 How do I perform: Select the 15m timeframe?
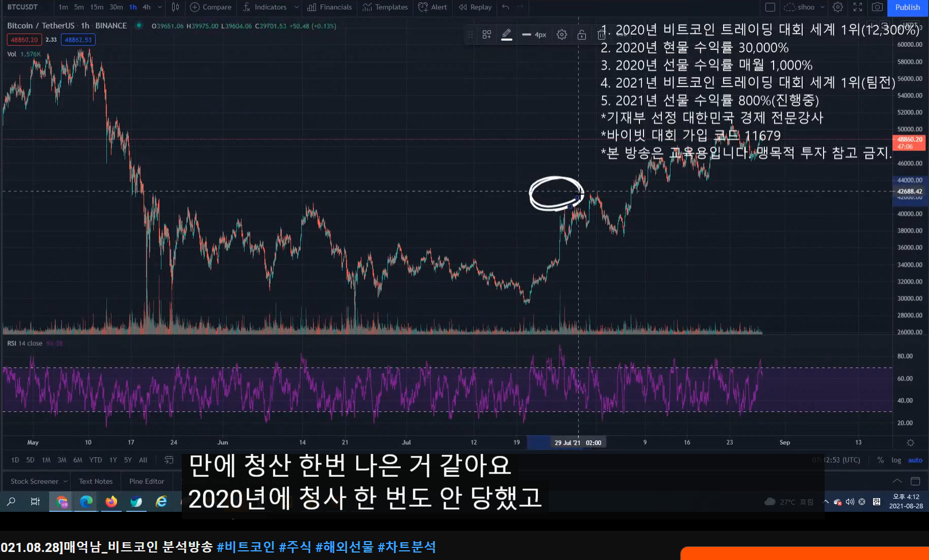97,7
